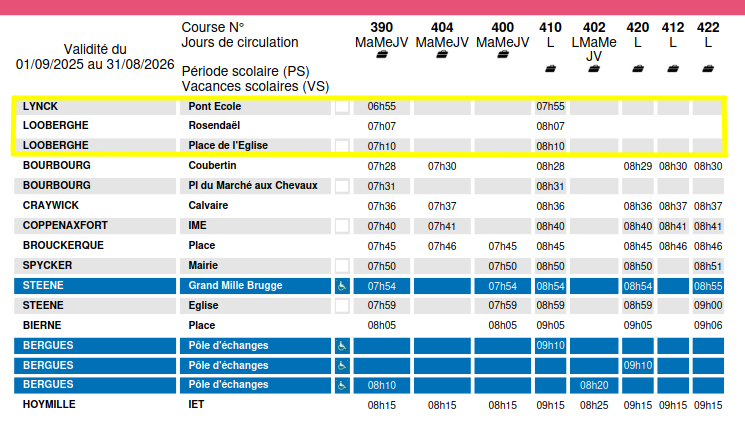The height and width of the screenshot is (426, 745).
Task: Select the Période scolaire (PS) label
Action: tap(246, 71)
